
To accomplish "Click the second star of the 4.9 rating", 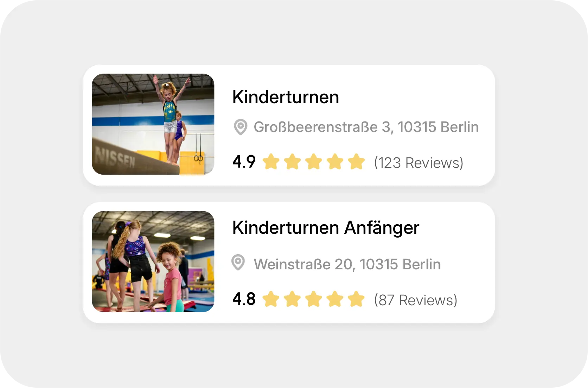I will coord(292,162).
